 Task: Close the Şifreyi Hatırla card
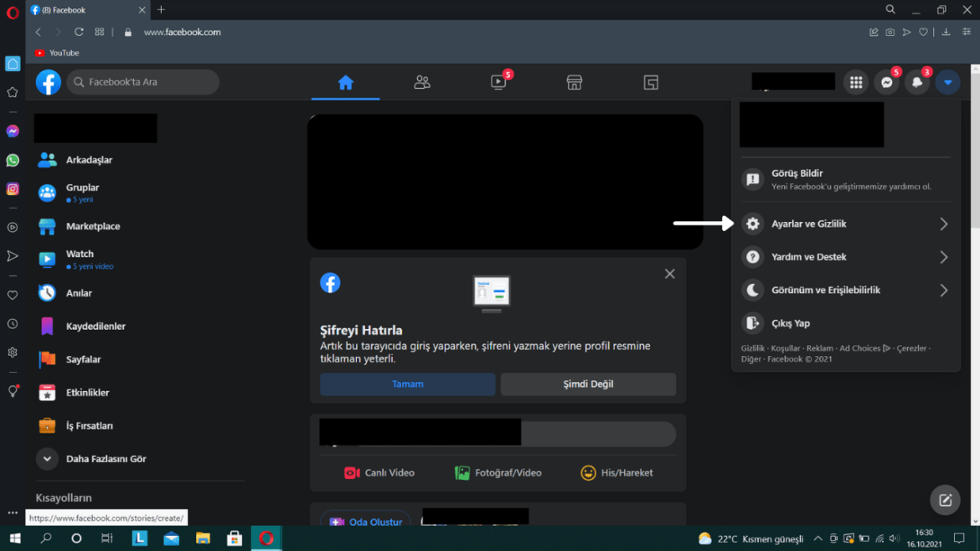669,274
